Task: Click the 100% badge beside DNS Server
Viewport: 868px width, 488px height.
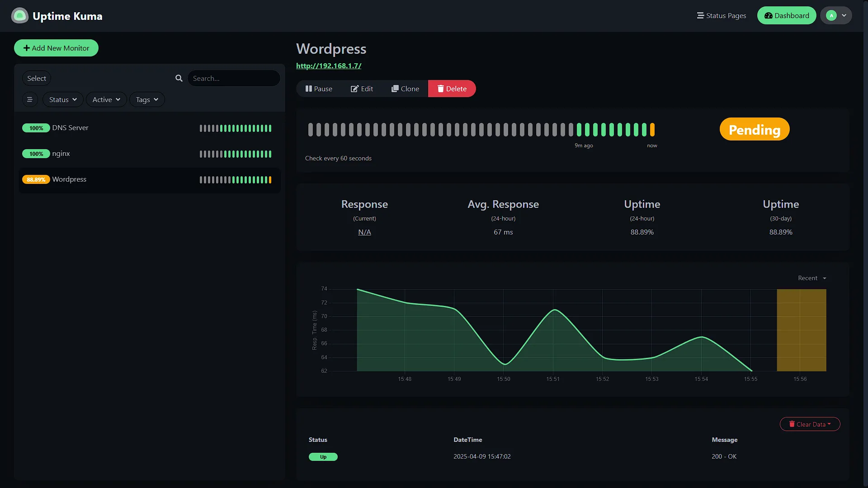Action: point(36,128)
